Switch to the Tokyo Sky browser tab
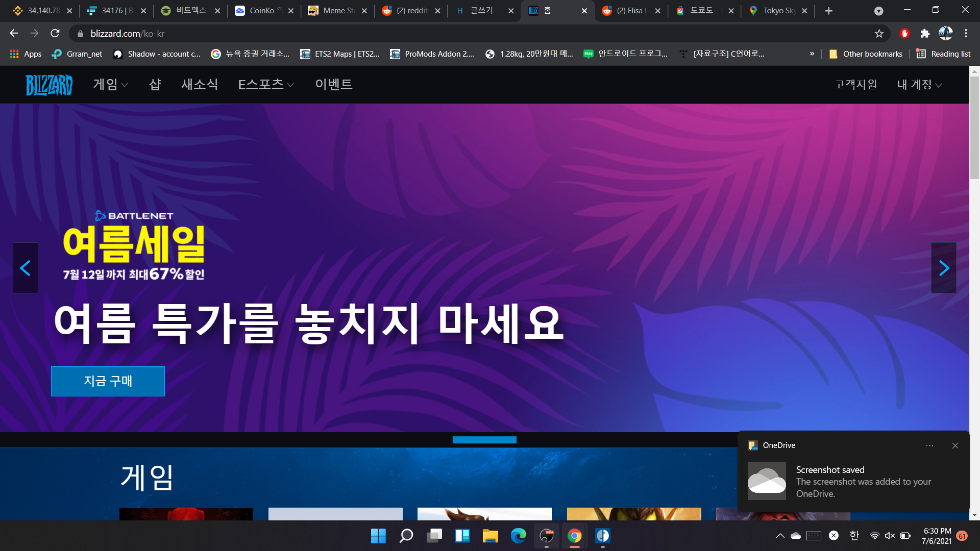 [x=777, y=11]
